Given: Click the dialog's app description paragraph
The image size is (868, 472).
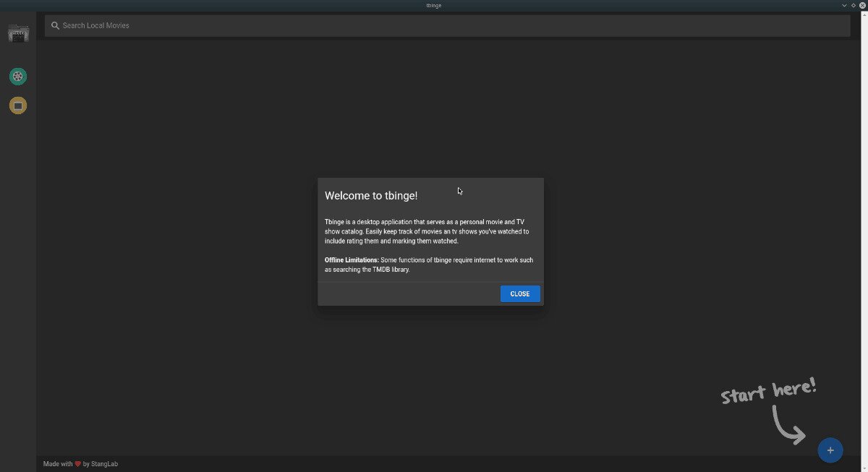Looking at the screenshot, I should [x=427, y=231].
